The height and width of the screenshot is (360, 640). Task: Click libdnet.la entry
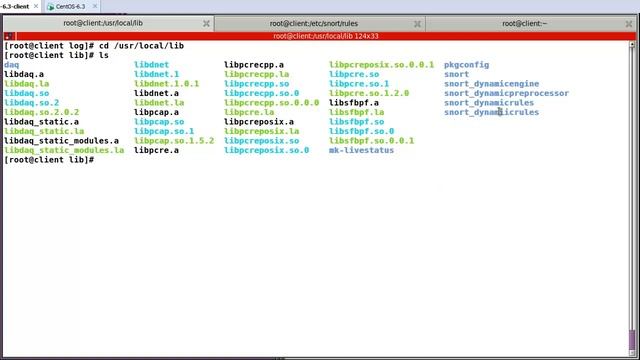(159, 102)
